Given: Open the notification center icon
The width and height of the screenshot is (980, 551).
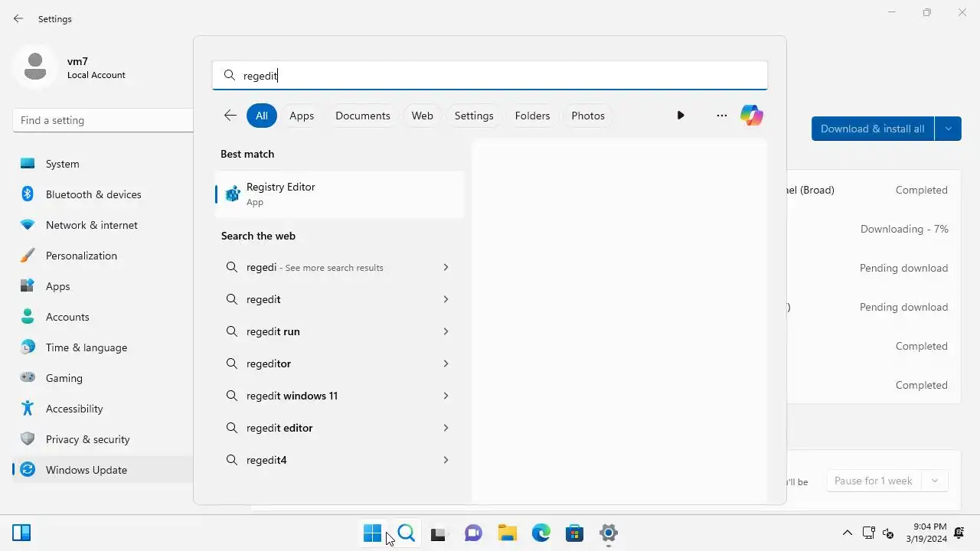Looking at the screenshot, I should pyautogui.click(x=959, y=533).
